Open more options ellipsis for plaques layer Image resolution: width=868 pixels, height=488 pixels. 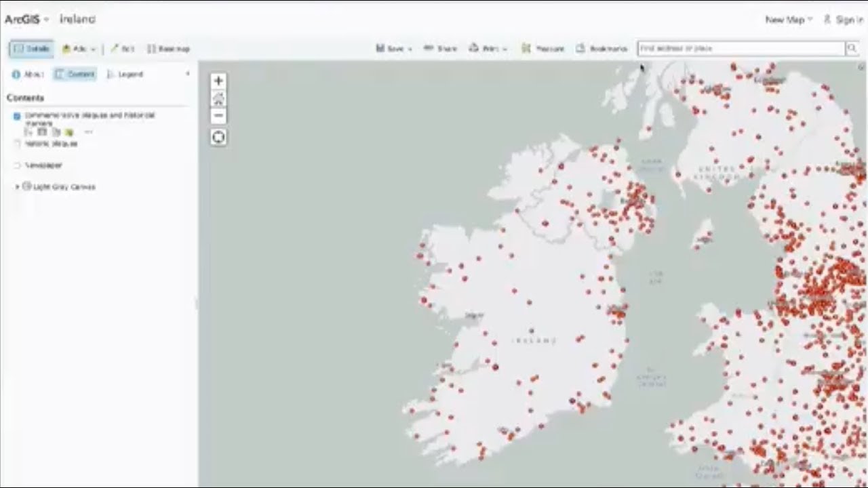pos(88,131)
